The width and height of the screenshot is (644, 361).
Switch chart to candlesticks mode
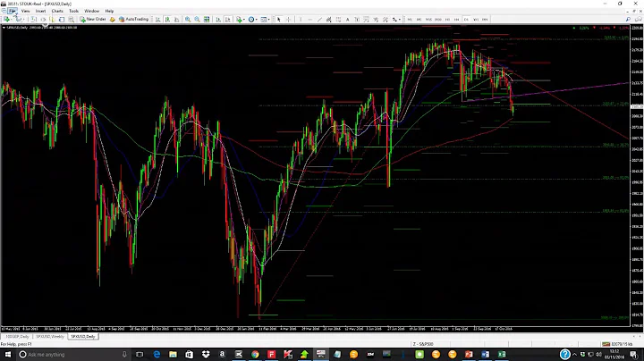[x=167, y=20]
